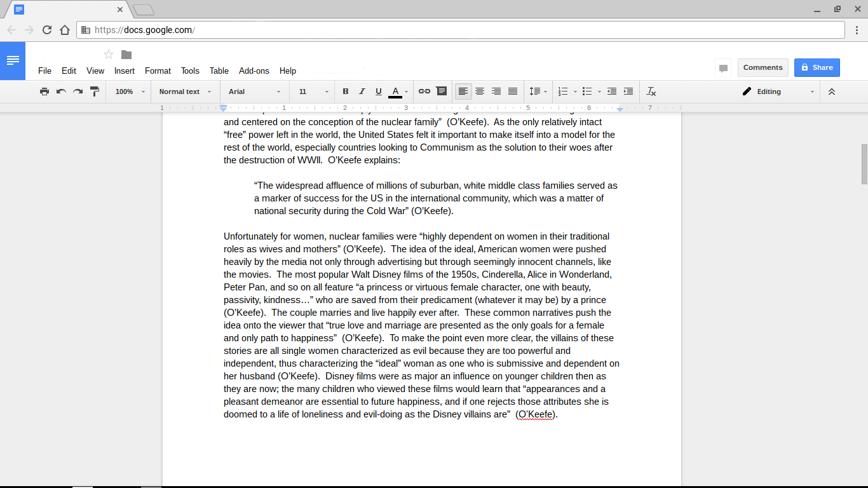The image size is (868, 488).
Task: Open the Editing mode dropdown
Action: click(x=778, y=91)
